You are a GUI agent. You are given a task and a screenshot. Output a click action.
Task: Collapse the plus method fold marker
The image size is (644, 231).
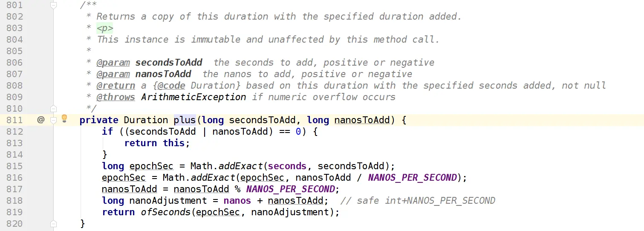53,120
